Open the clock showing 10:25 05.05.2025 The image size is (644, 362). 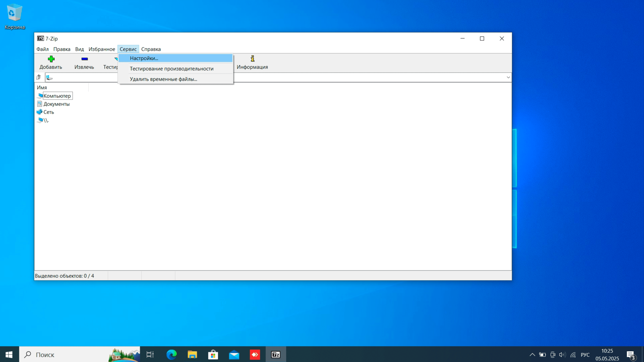607,354
